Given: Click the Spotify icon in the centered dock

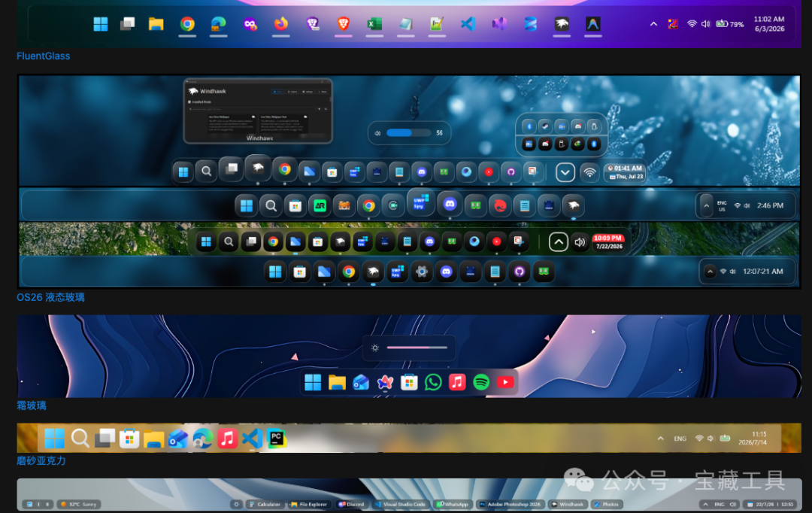Looking at the screenshot, I should click(x=481, y=382).
